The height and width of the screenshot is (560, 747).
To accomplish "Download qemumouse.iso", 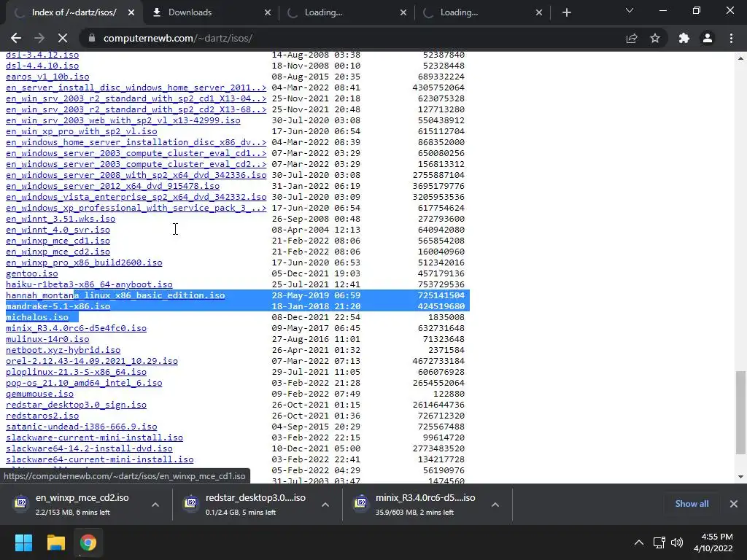I will click(39, 394).
